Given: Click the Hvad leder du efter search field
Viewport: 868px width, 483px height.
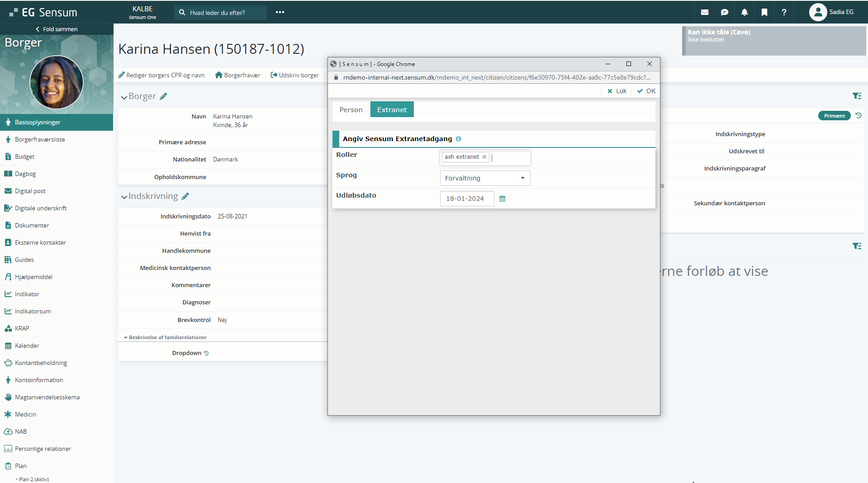Looking at the screenshot, I should click(x=220, y=13).
